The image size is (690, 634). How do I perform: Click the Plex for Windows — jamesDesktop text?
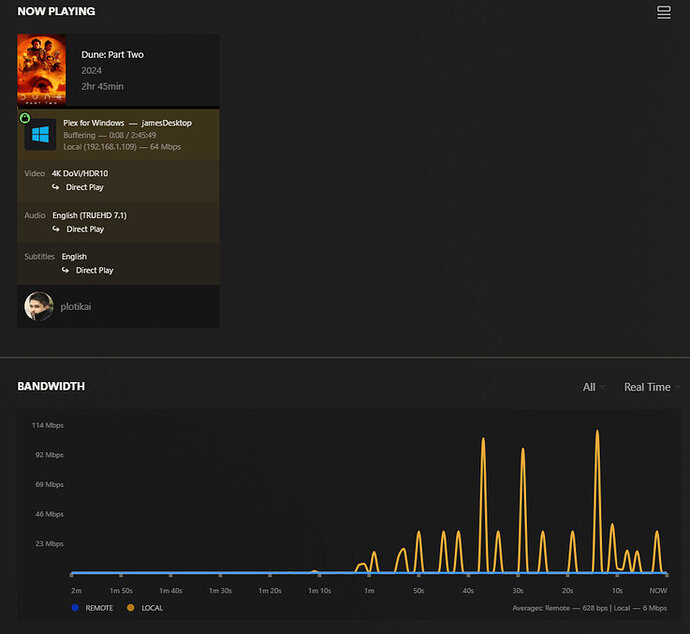point(127,123)
